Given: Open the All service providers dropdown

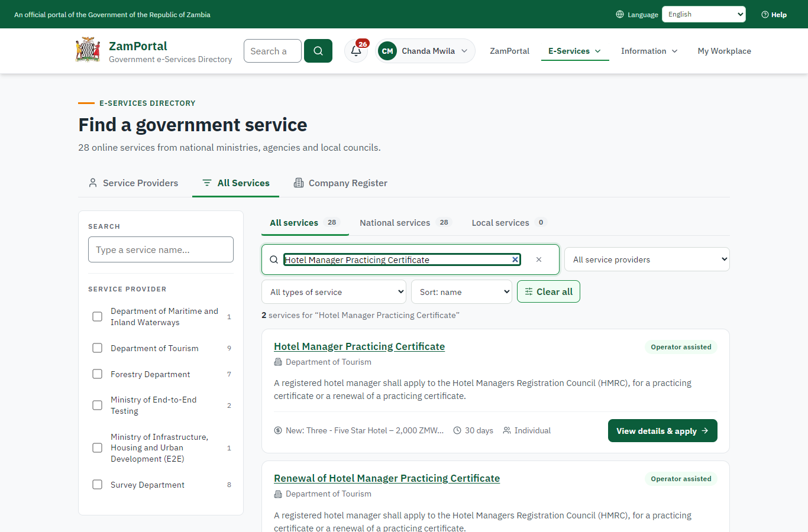Looking at the screenshot, I should pyautogui.click(x=647, y=259).
